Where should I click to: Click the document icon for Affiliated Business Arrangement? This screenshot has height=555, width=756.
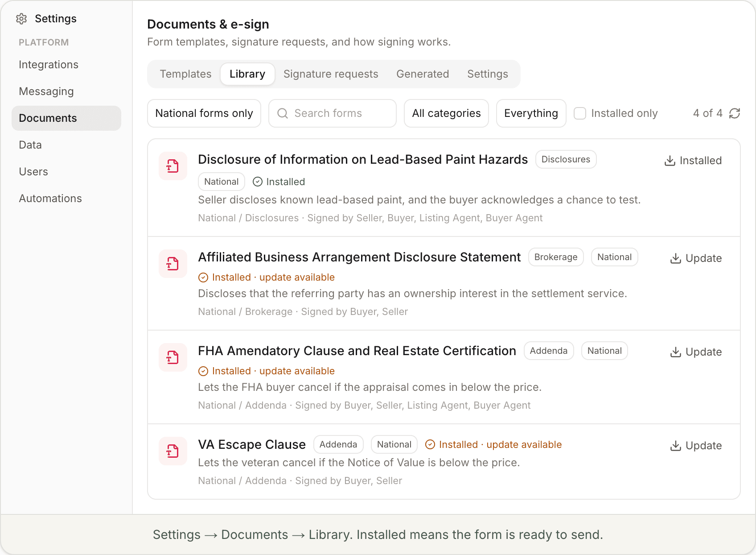(x=173, y=264)
